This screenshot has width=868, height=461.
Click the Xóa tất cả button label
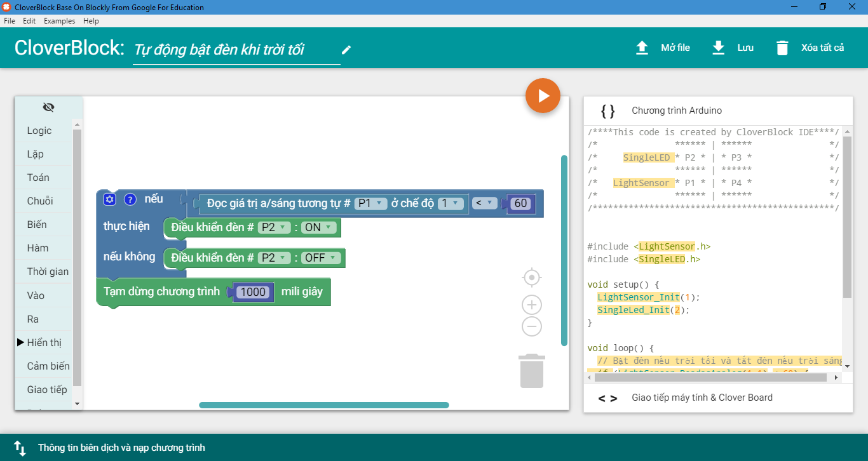click(823, 48)
